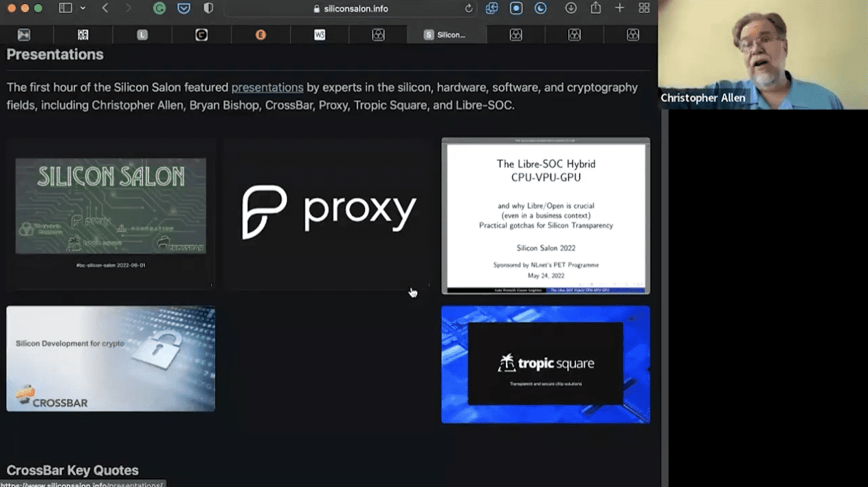Open the Proxy presentation thumbnail
This screenshot has height=487, width=868.
[x=329, y=212]
